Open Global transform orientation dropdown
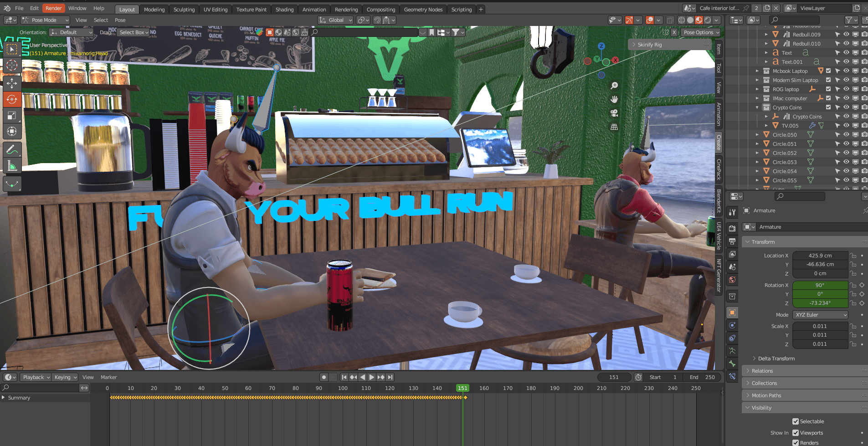 click(335, 20)
